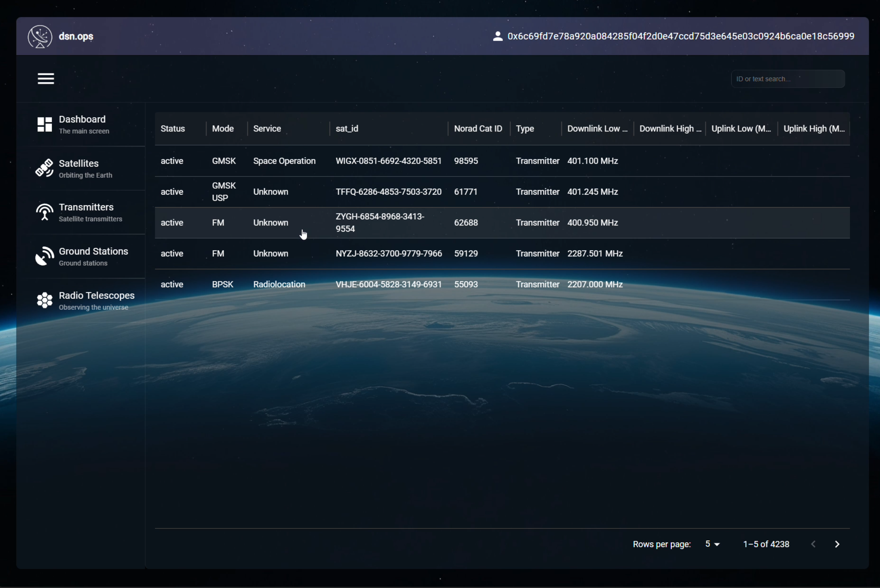Viewport: 880px width, 588px height.
Task: Click the 401.100 MHz downlink value
Action: pyautogui.click(x=592, y=161)
